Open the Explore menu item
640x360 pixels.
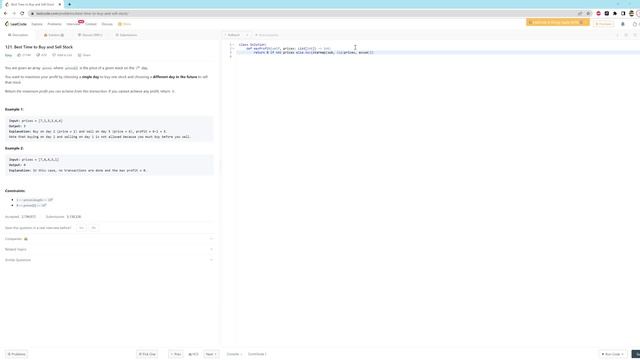(x=37, y=24)
